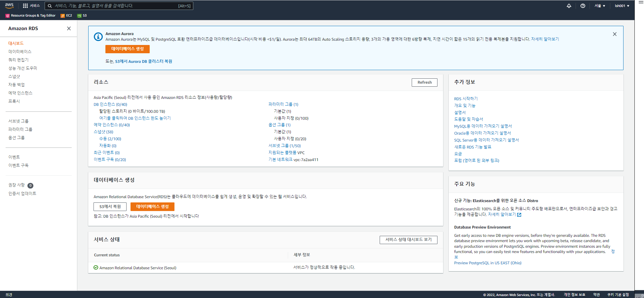644x298 pixels.
Task: Expand the 서울 region dropdown
Action: coord(600,6)
